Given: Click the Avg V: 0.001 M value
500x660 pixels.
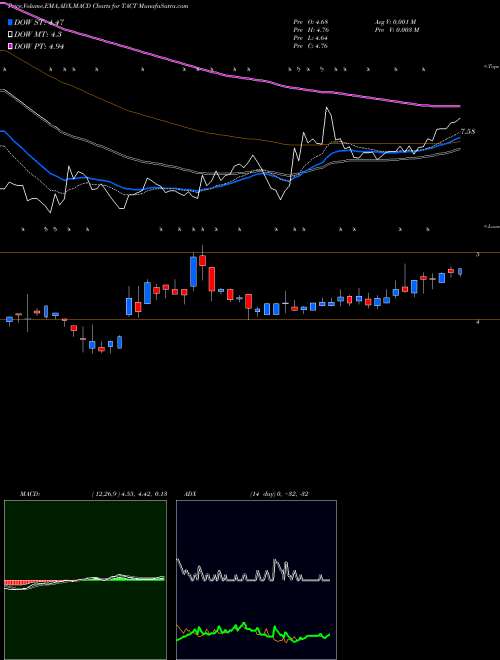Looking at the screenshot, I should [x=394, y=22].
